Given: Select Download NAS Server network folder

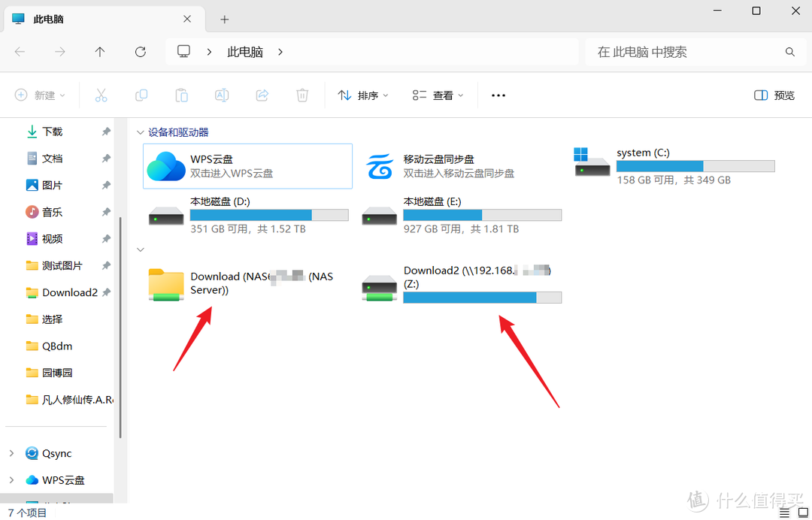Looking at the screenshot, I should tap(247, 283).
